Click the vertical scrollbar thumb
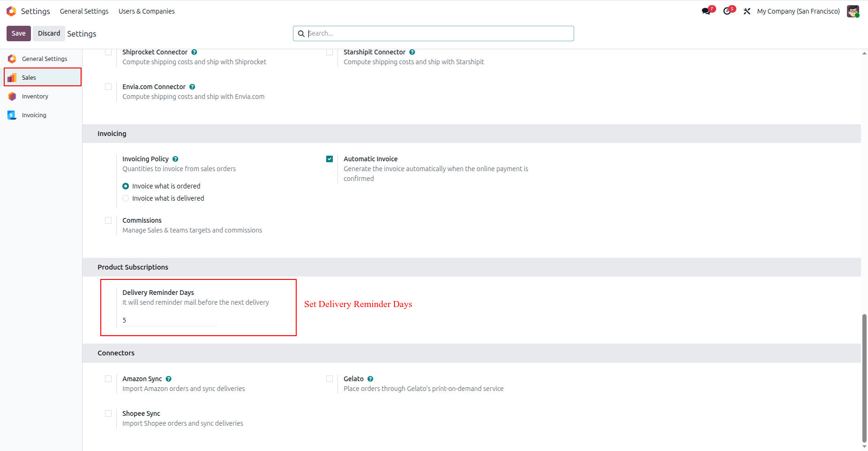The height and width of the screenshot is (451, 868). pyautogui.click(x=864, y=378)
